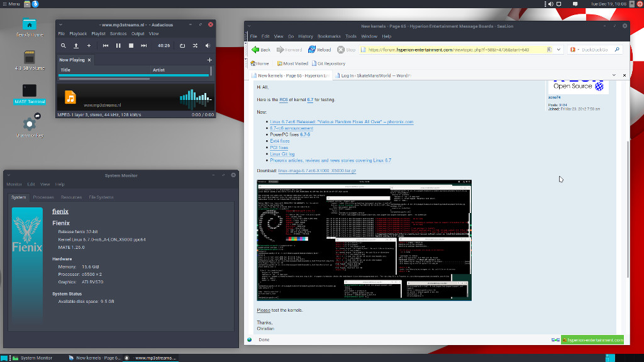The image size is (644, 362).
Task: Download linux-image-6.7-rc6 tar.gz file
Action: click(317, 171)
